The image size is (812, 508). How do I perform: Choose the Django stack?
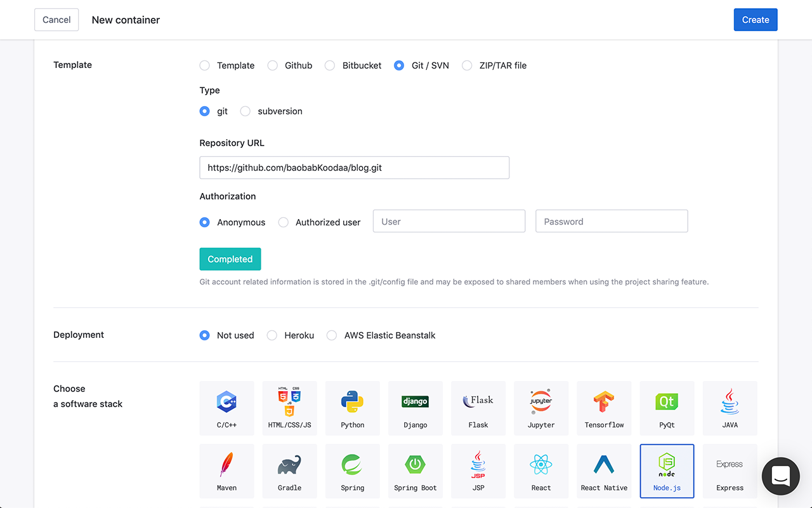(x=415, y=408)
